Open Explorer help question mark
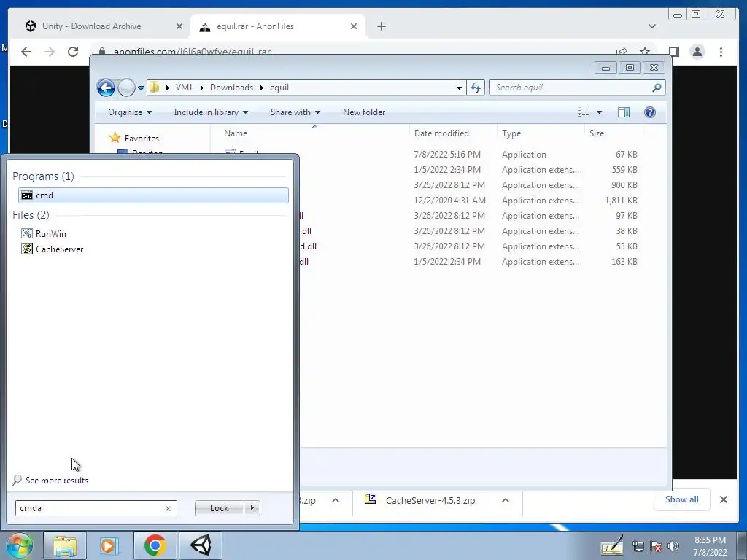 [650, 112]
